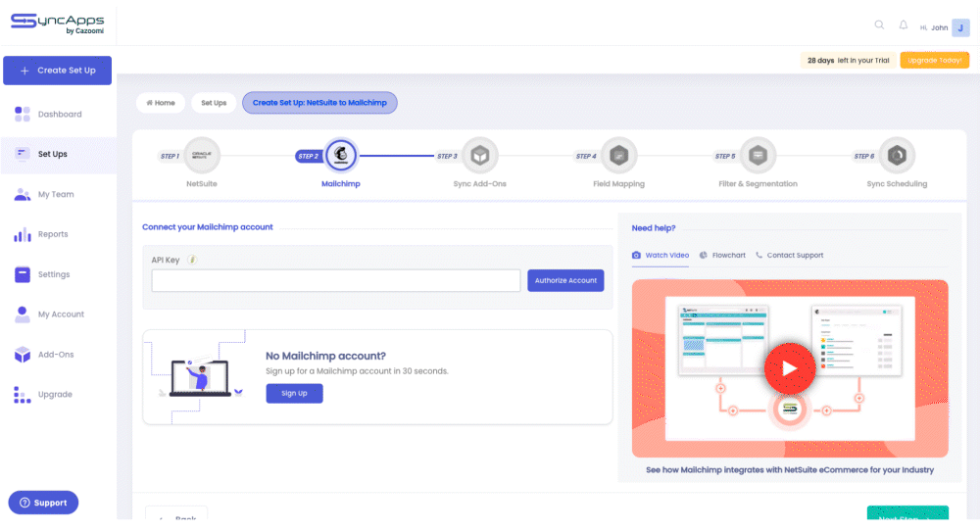This screenshot has height=531, width=980.
Task: Click the 'Need help?' heading
Action: (653, 228)
